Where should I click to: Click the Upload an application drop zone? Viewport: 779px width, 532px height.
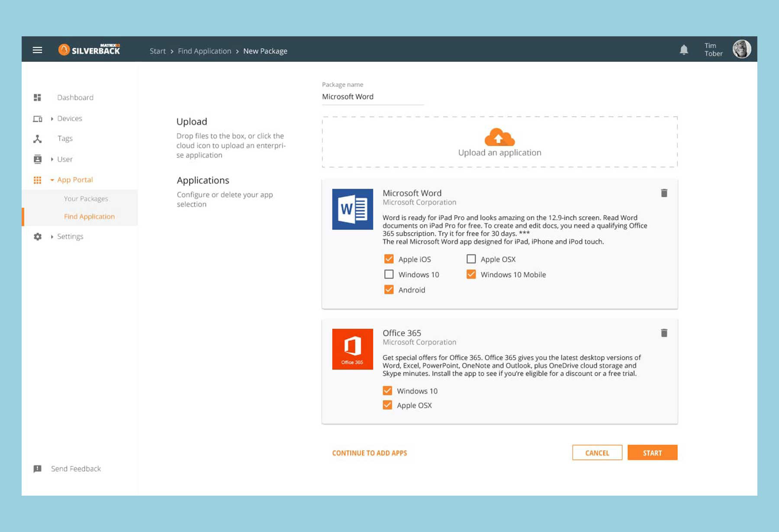click(499, 142)
